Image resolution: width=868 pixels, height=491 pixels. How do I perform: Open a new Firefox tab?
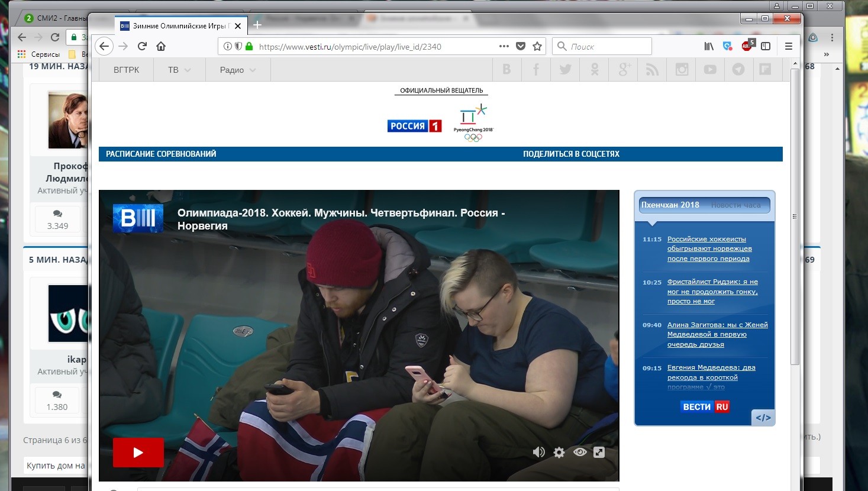[257, 25]
